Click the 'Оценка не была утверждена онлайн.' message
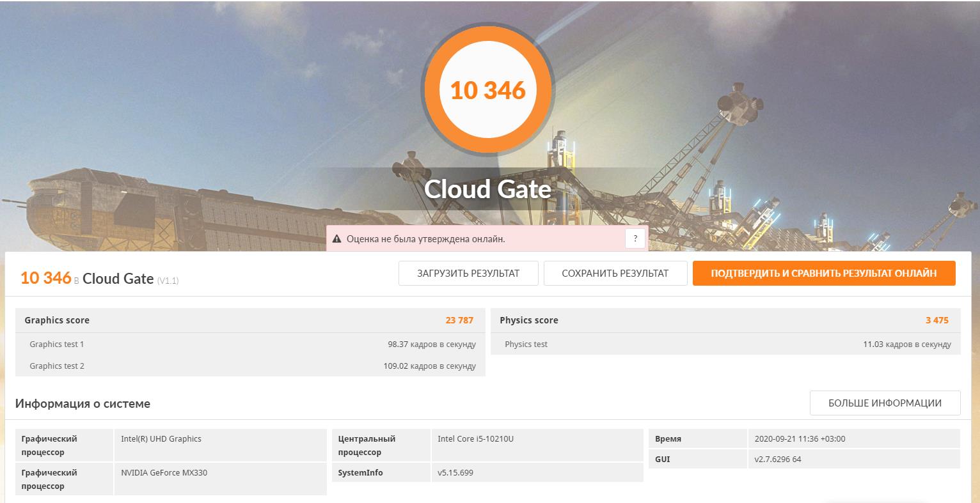This screenshot has width=980, height=503. [x=426, y=239]
